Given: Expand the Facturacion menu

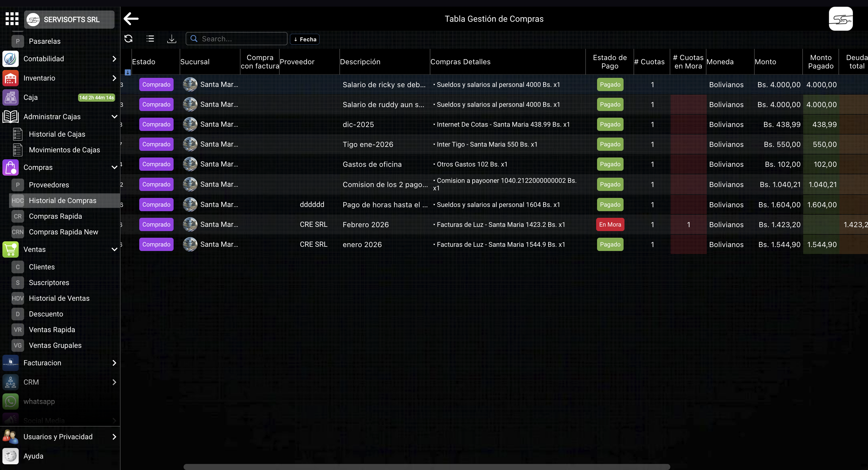Looking at the screenshot, I should (114, 363).
